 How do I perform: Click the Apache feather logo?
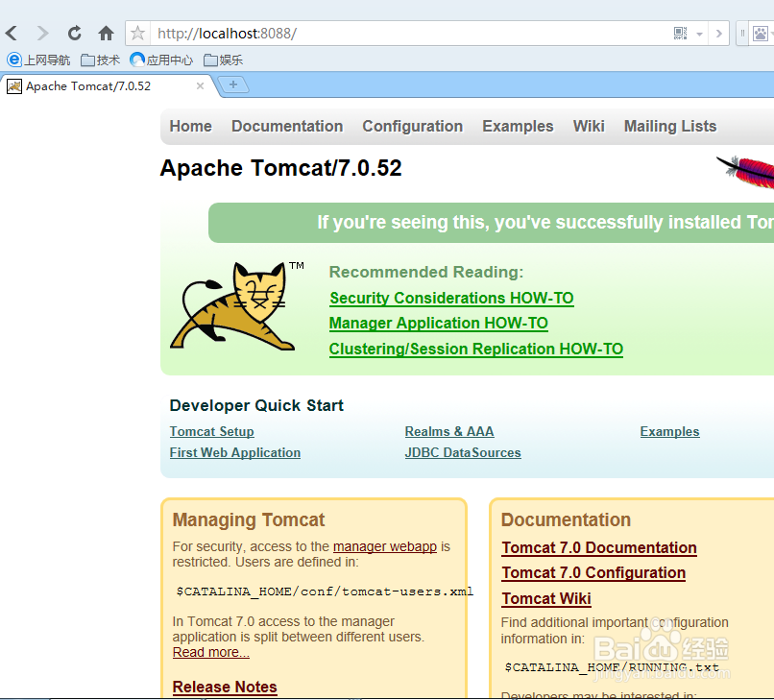[x=745, y=172]
